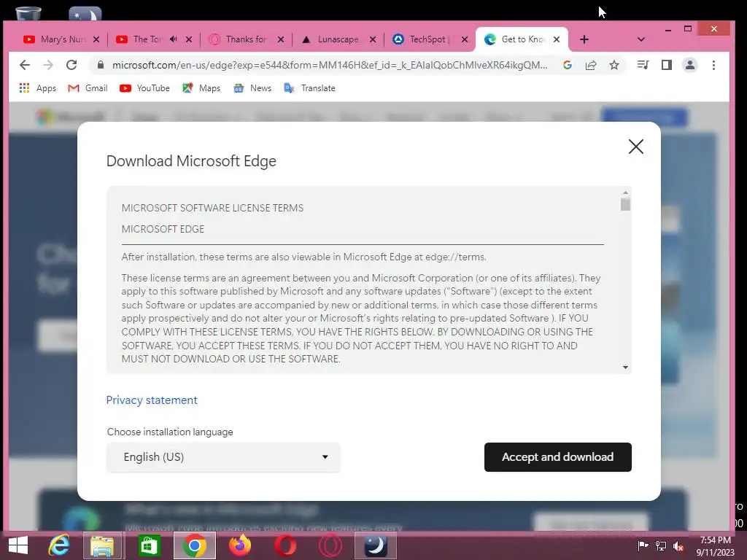Viewport: 747px width, 560px height.
Task: Share this page icon
Action: point(591,65)
